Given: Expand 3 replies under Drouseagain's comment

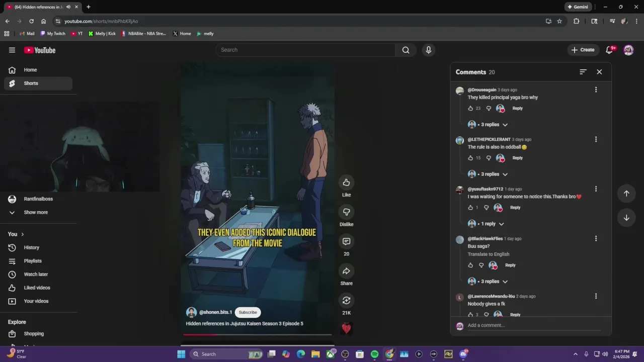Looking at the screenshot, I should pos(488,125).
